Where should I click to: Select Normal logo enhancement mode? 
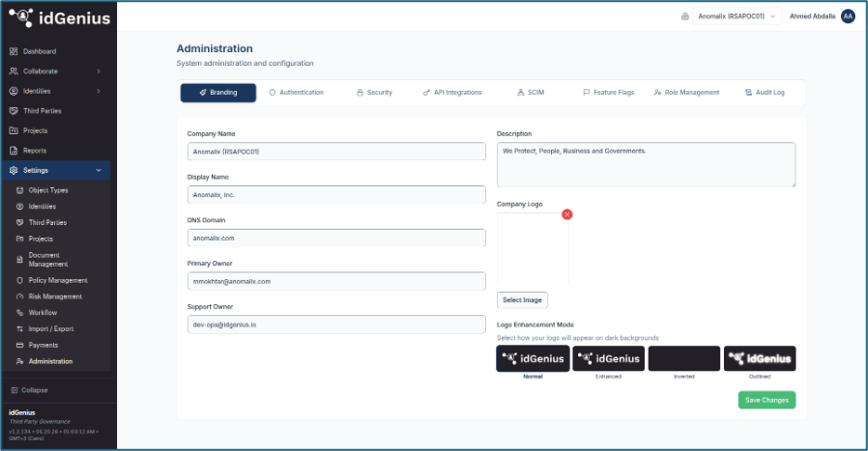[533, 358]
